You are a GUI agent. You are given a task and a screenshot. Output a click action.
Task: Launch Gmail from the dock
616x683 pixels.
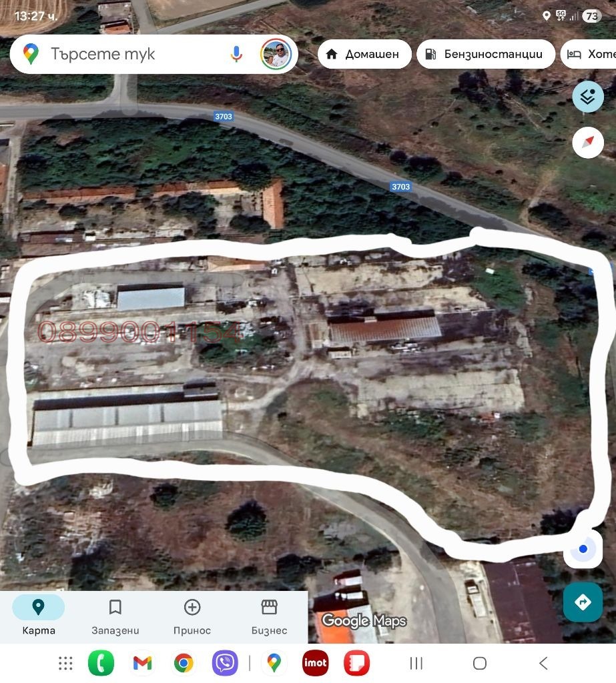point(142,663)
